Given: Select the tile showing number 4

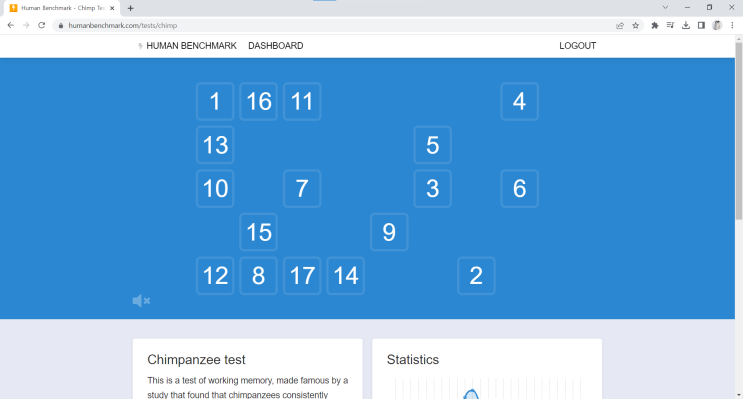Looking at the screenshot, I should click(x=520, y=101).
